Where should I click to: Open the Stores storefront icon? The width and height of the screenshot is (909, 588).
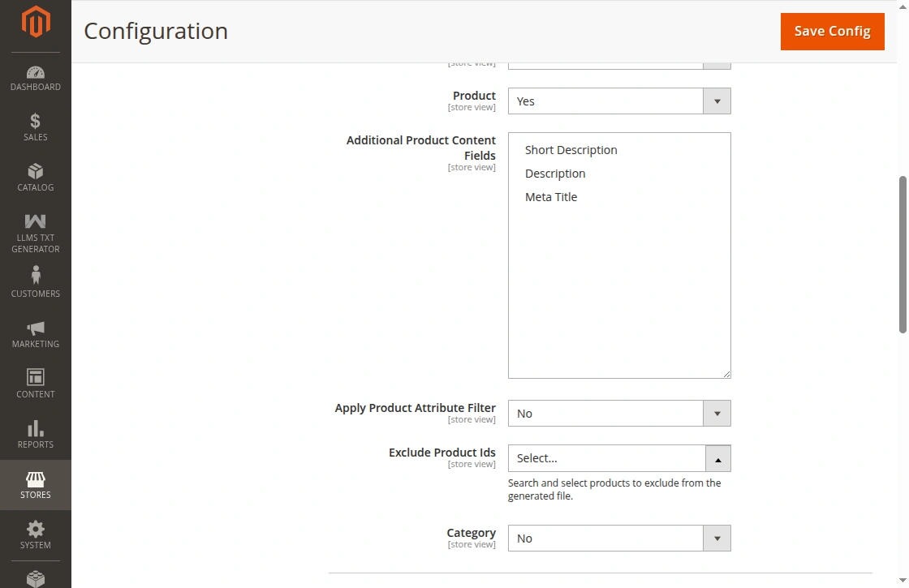(36, 479)
